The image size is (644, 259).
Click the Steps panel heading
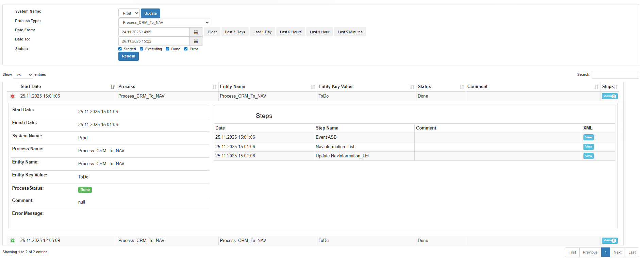[x=264, y=116]
